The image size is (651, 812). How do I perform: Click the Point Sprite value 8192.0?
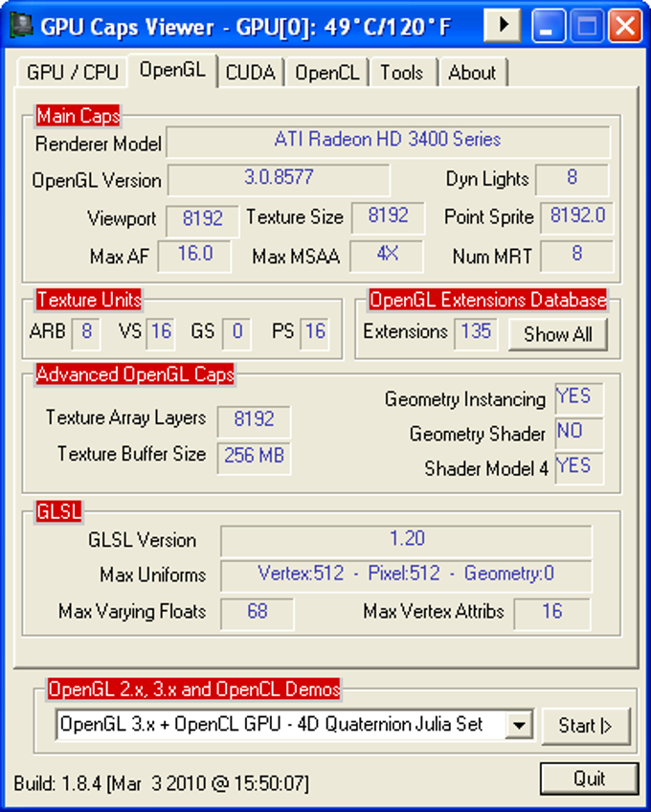[x=577, y=217]
